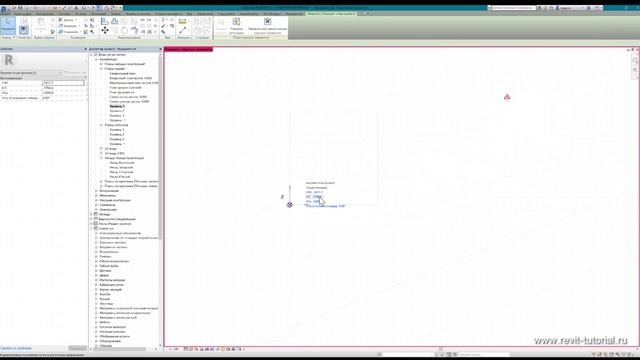Click the Отм value field in properties

point(64,93)
